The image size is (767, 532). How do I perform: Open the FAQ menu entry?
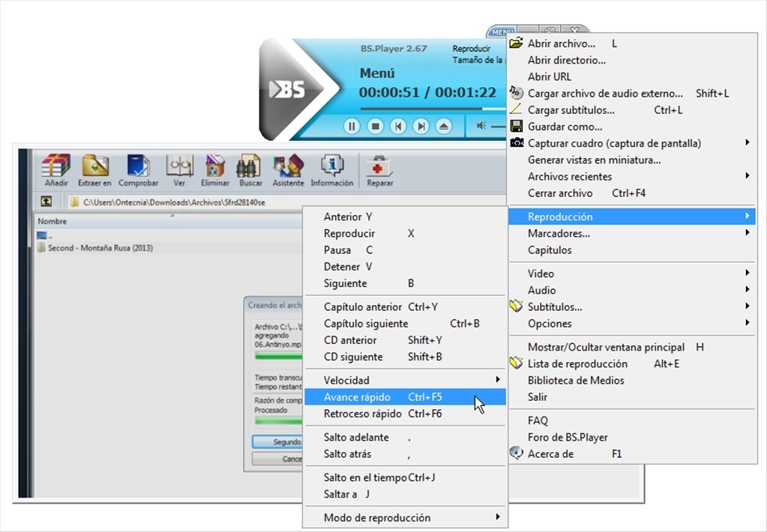point(632,420)
